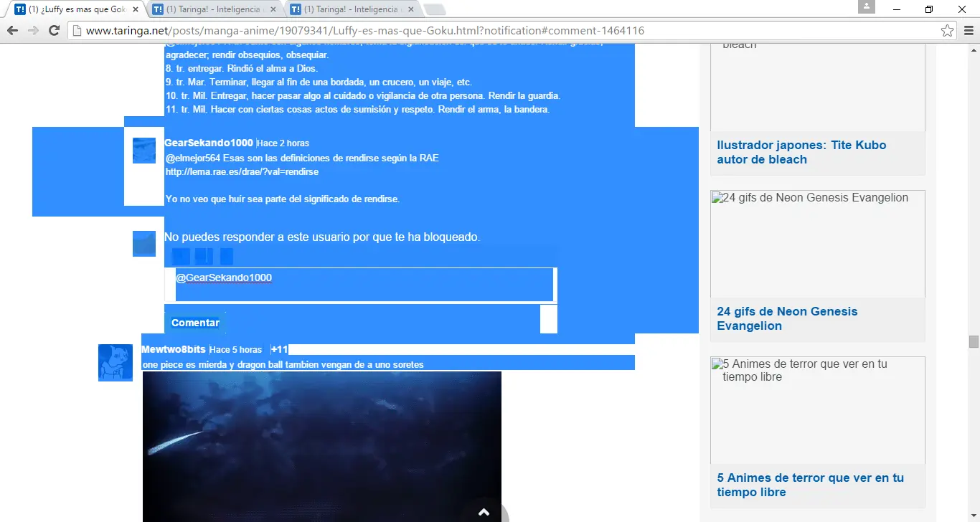
Task: Click the page info icon in address bar
Action: 77,31
